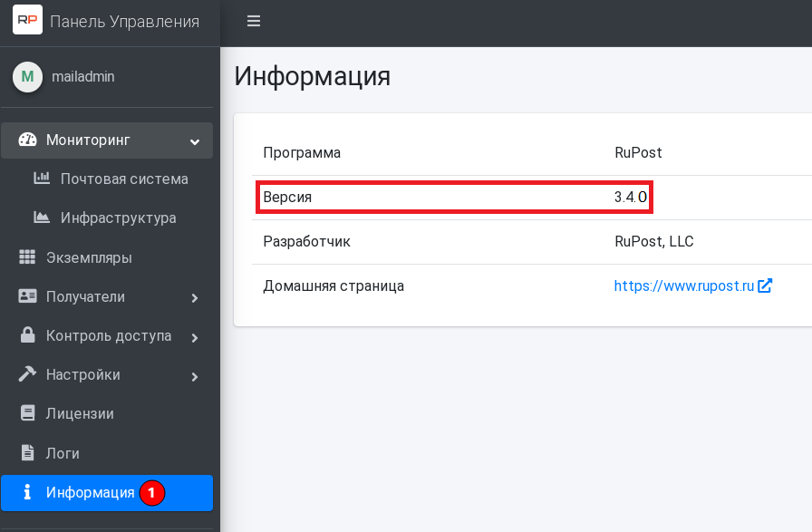Click the Панель Управления header title

[124, 22]
